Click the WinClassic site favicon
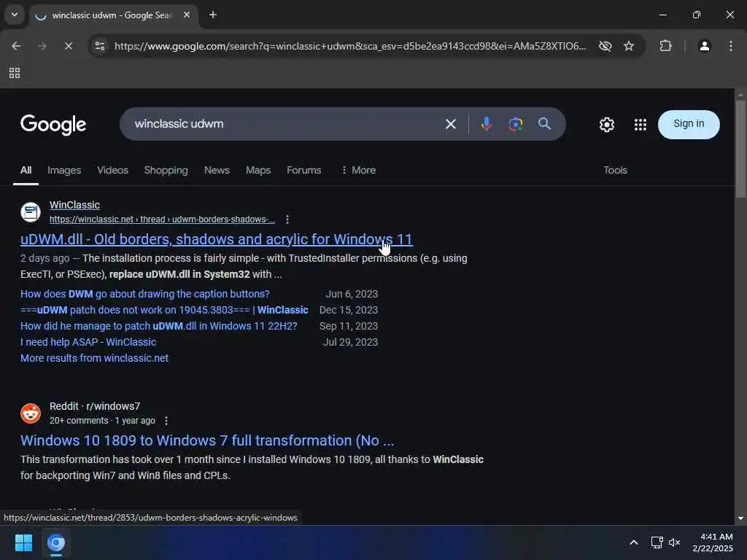 31,212
